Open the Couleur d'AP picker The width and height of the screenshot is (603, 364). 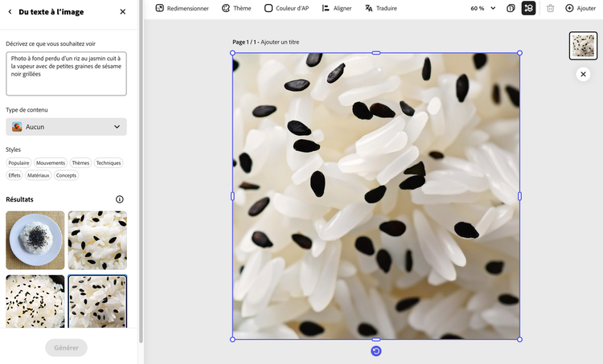pos(286,8)
